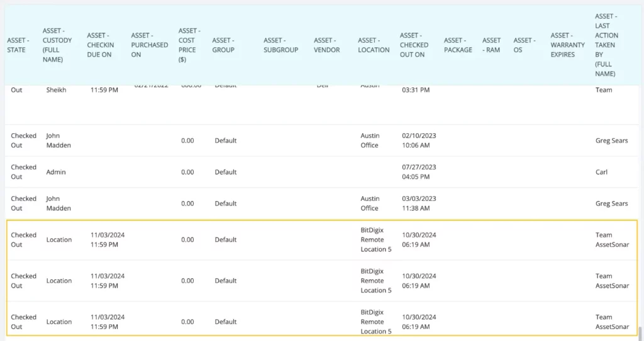Select the Asset - Package column header
644x341 pixels.
pyautogui.click(x=457, y=45)
